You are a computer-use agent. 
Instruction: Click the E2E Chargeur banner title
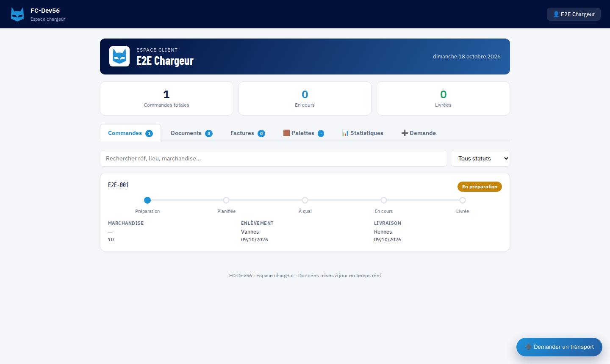(x=165, y=61)
